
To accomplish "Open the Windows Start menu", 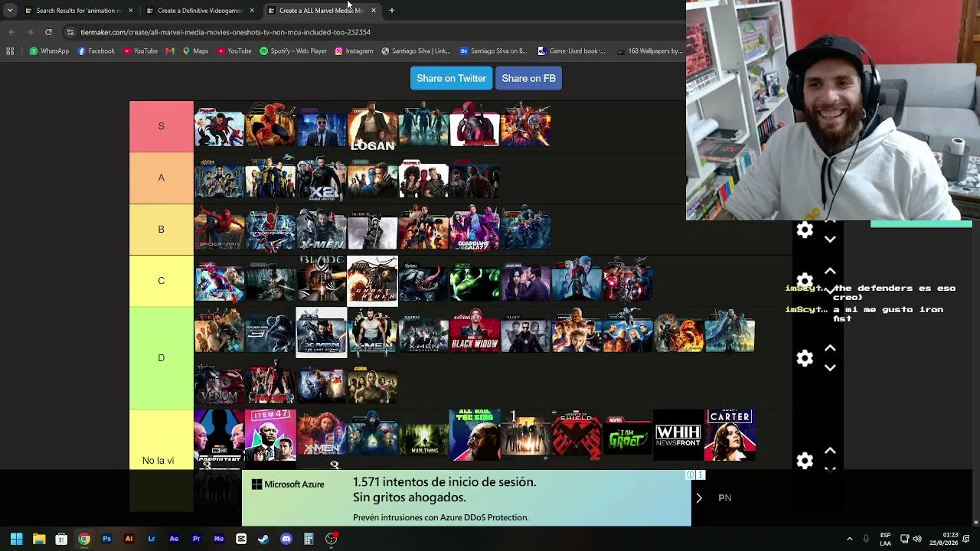I will (x=16, y=539).
